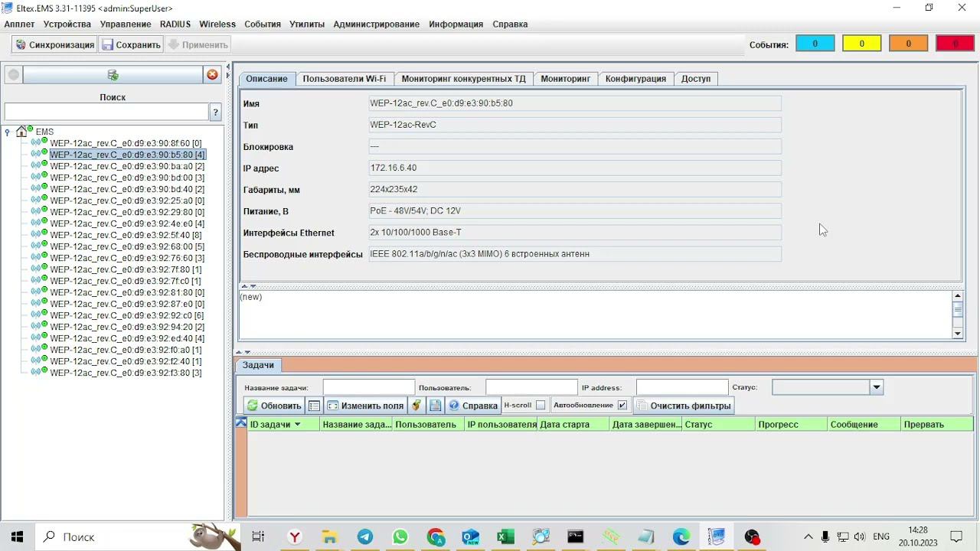Click the Пользователь filter field
The height and width of the screenshot is (551, 980).
(531, 387)
